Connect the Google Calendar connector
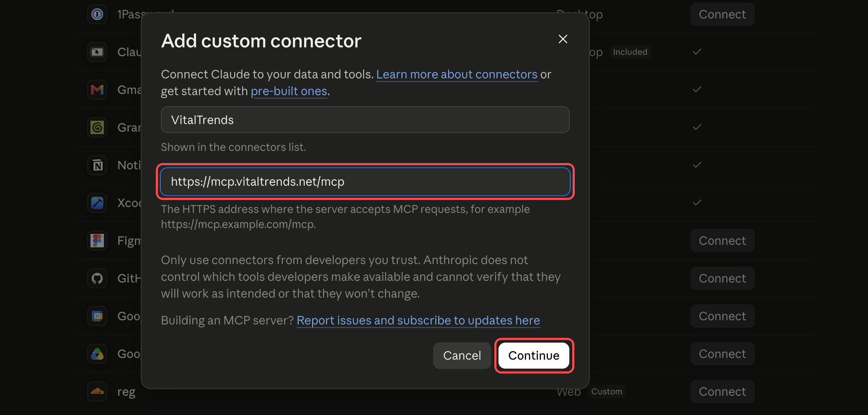Screen dimensions: 868x415 (x=722, y=316)
